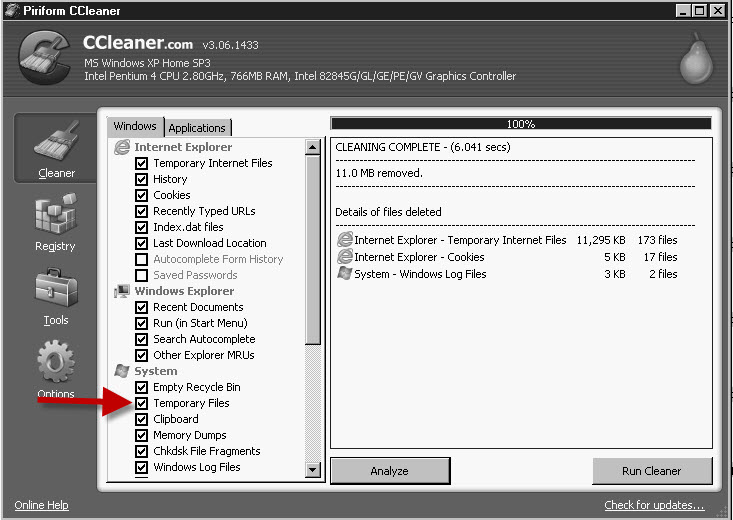The image size is (733, 520).
Task: Minimize the Piriform CCleaner window
Action: [x=683, y=10]
